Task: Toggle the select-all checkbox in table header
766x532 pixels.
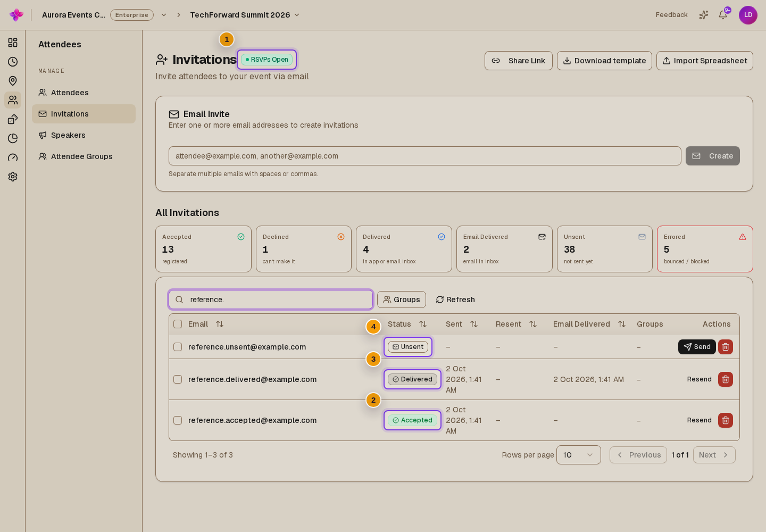Action: [x=178, y=324]
